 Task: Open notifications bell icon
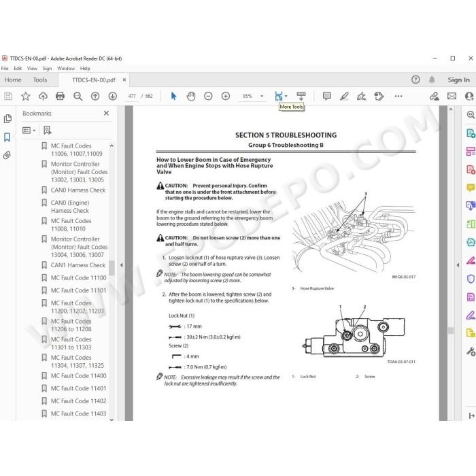(x=432, y=80)
